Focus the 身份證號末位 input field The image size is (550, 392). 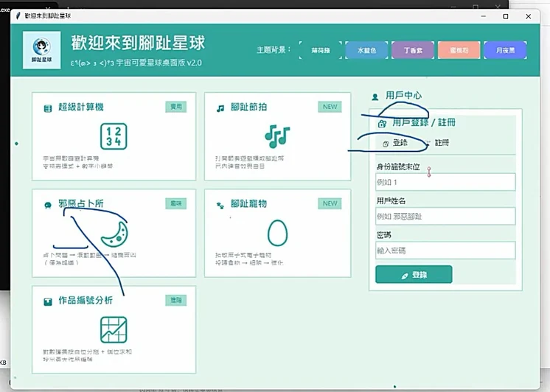point(445,182)
